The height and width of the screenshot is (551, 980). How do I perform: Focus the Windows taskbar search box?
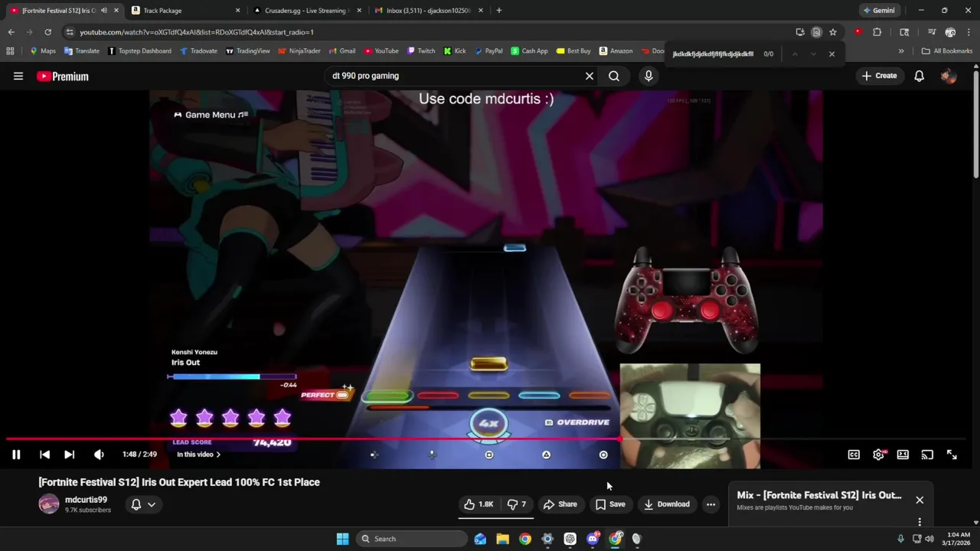tap(413, 539)
